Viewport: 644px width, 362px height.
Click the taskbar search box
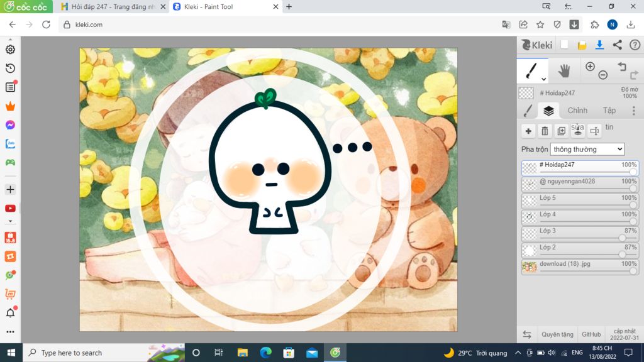[104, 353]
